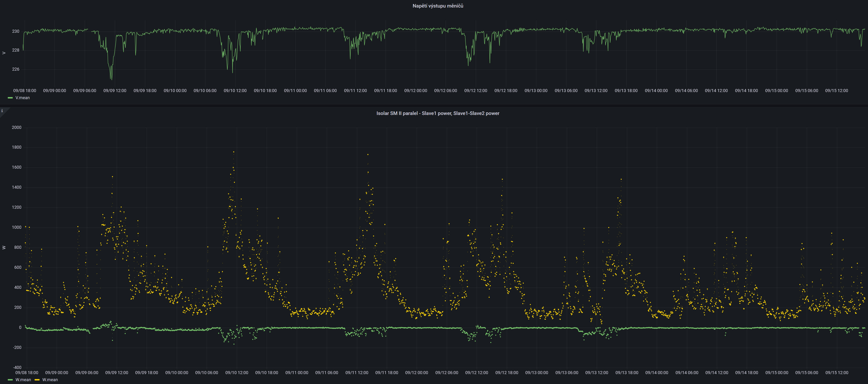Click the 2000 label on the power Y-axis
Viewport: 868px width, 384px height.
(16, 127)
